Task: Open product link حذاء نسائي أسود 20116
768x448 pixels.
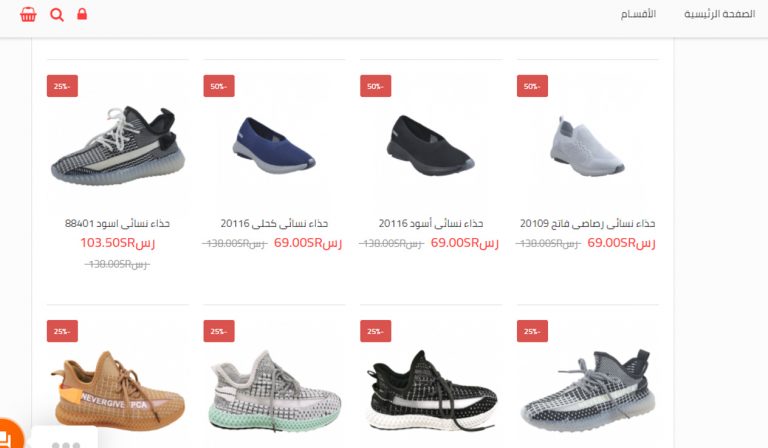Action: click(x=431, y=223)
